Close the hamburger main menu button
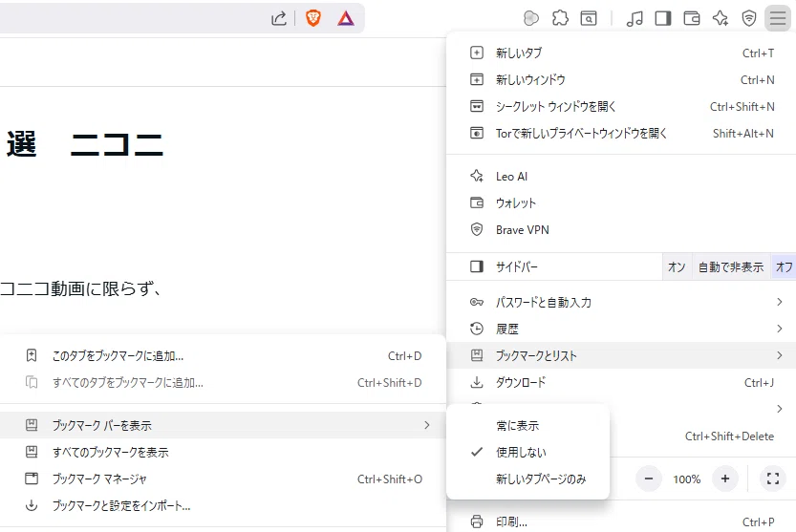The width and height of the screenshot is (796, 532). (778, 19)
